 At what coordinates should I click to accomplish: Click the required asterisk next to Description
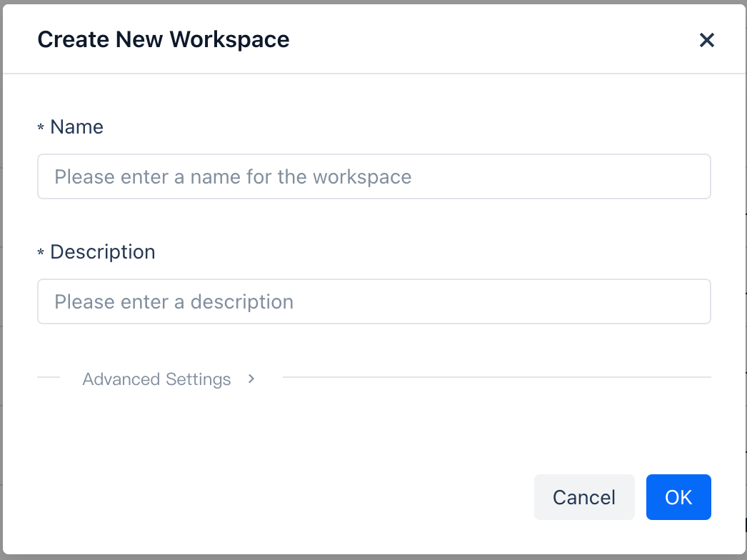point(41,253)
